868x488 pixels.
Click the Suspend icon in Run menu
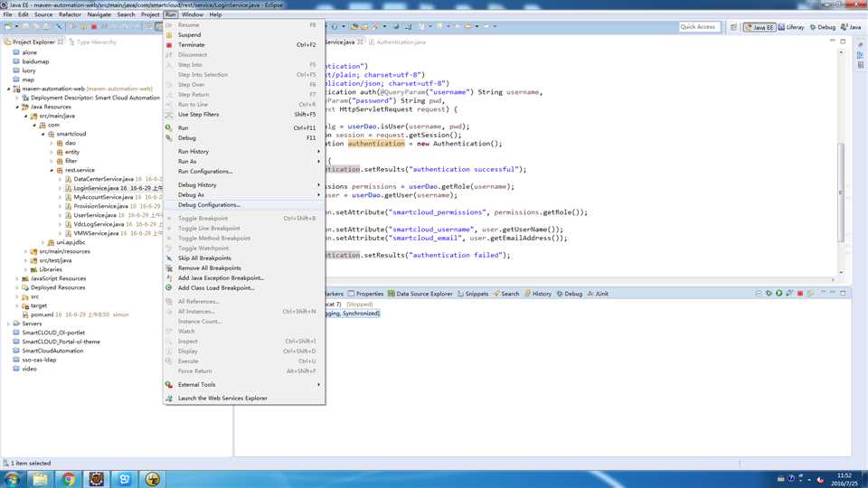[x=169, y=35]
